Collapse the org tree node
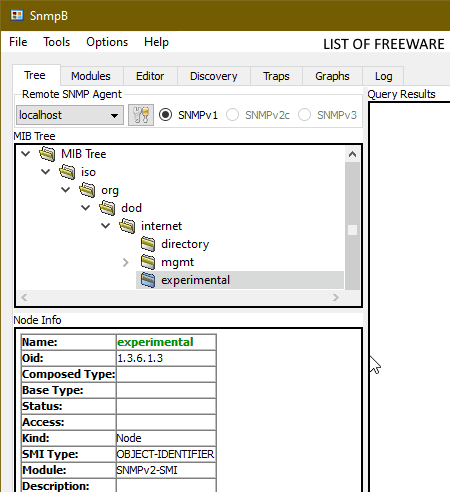The height and width of the screenshot is (492, 450). coord(66,190)
